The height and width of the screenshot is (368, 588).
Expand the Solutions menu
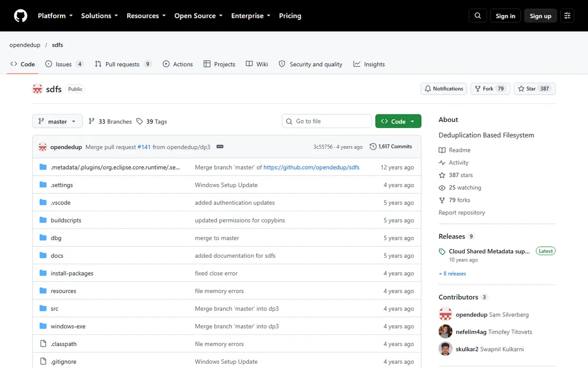point(99,16)
